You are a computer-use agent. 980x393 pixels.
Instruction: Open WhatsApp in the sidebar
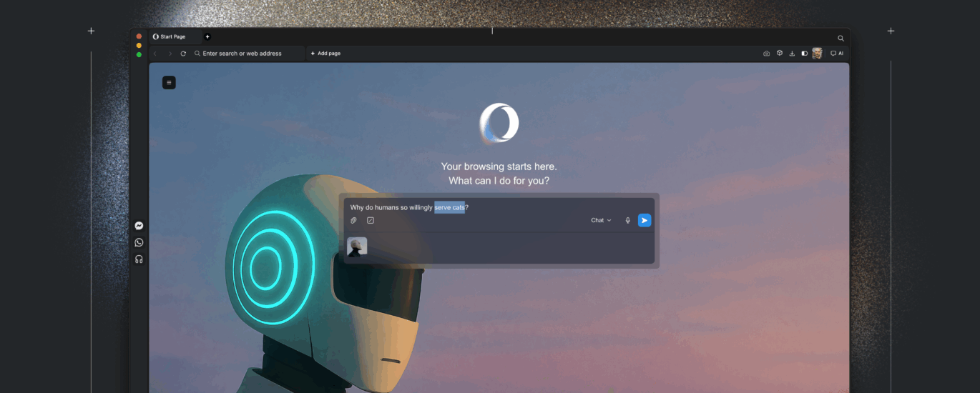139,242
